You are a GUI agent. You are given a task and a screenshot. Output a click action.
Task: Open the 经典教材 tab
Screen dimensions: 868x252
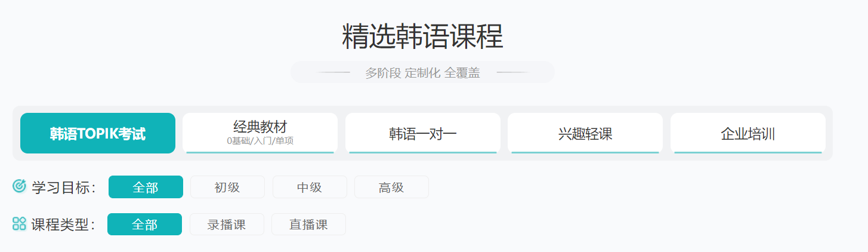pos(260,133)
